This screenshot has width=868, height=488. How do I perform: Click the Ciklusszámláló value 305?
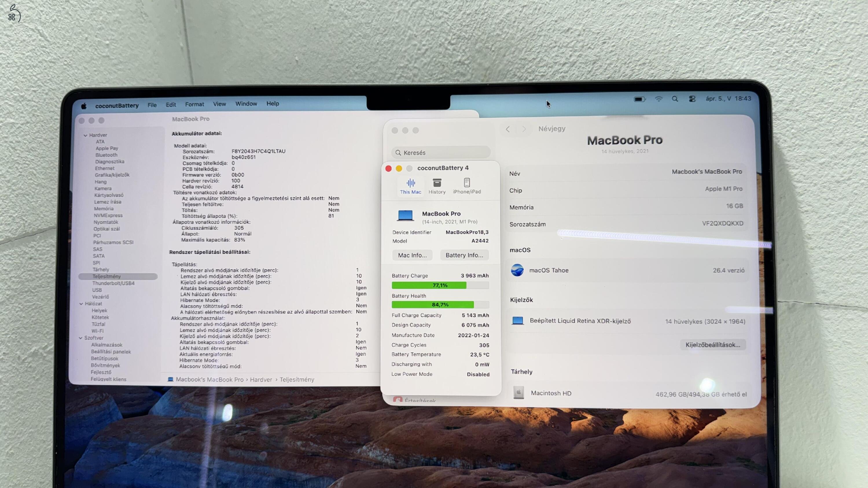click(239, 228)
